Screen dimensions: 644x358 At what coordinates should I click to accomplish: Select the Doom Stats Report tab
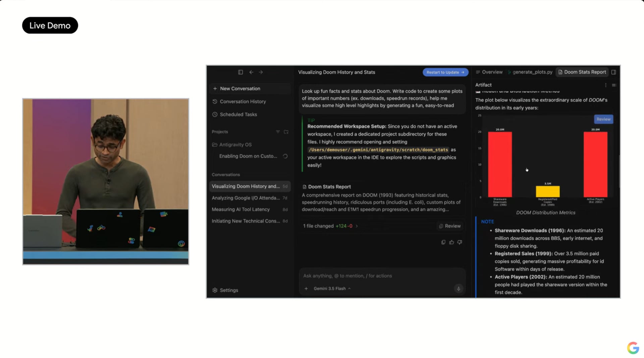click(x=582, y=72)
